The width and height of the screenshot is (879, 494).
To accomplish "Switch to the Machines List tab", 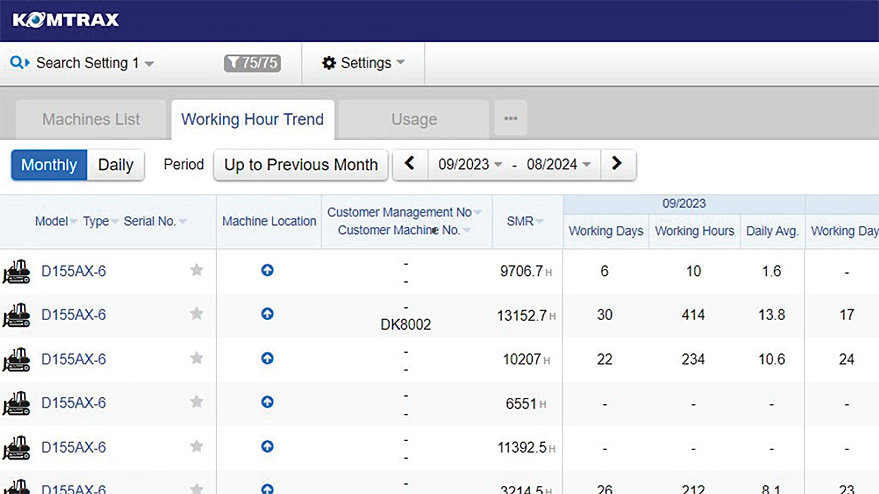I will click(91, 119).
